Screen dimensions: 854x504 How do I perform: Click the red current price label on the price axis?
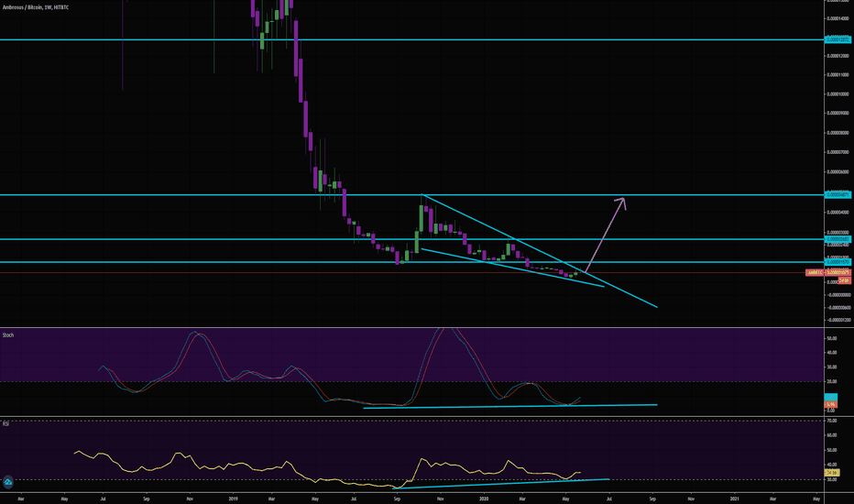coord(838,272)
